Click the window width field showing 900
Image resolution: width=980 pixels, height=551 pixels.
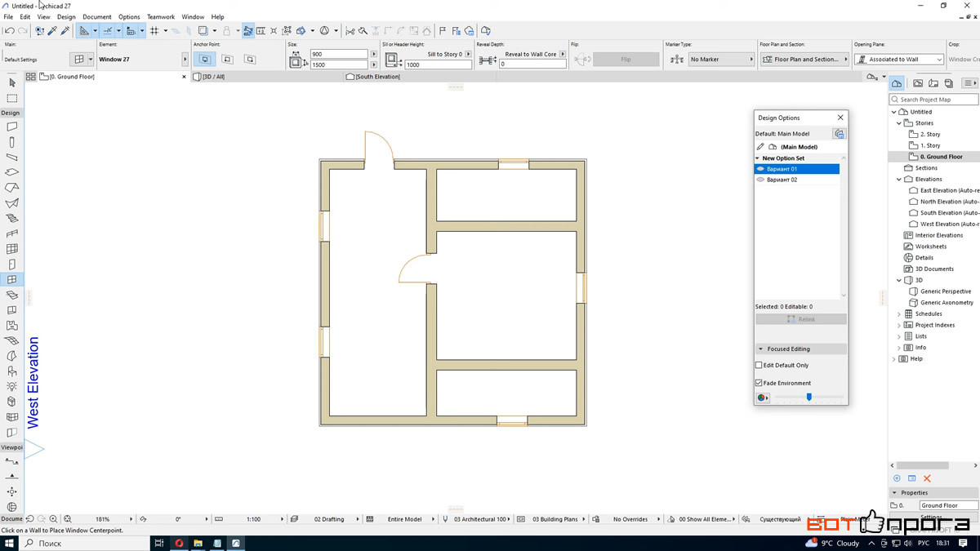pos(339,55)
